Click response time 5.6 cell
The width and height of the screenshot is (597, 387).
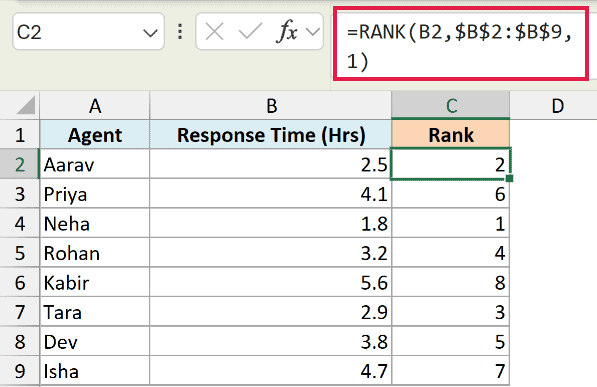tap(271, 282)
